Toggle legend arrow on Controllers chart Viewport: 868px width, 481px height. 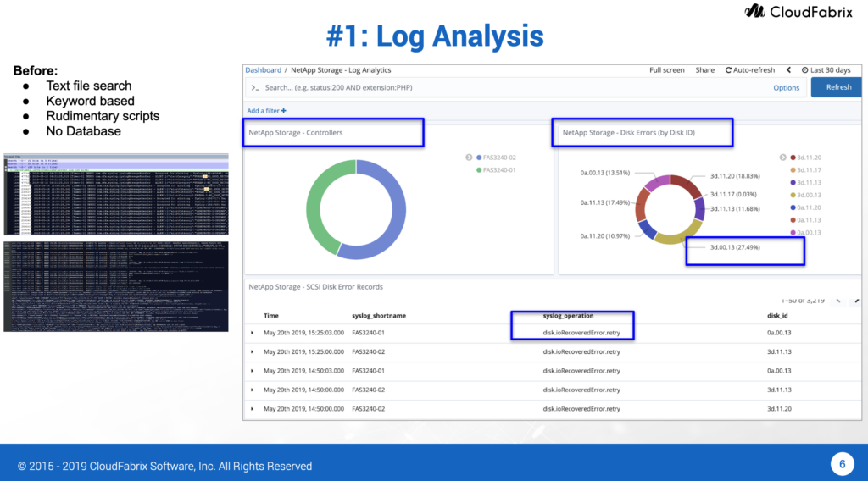click(469, 158)
